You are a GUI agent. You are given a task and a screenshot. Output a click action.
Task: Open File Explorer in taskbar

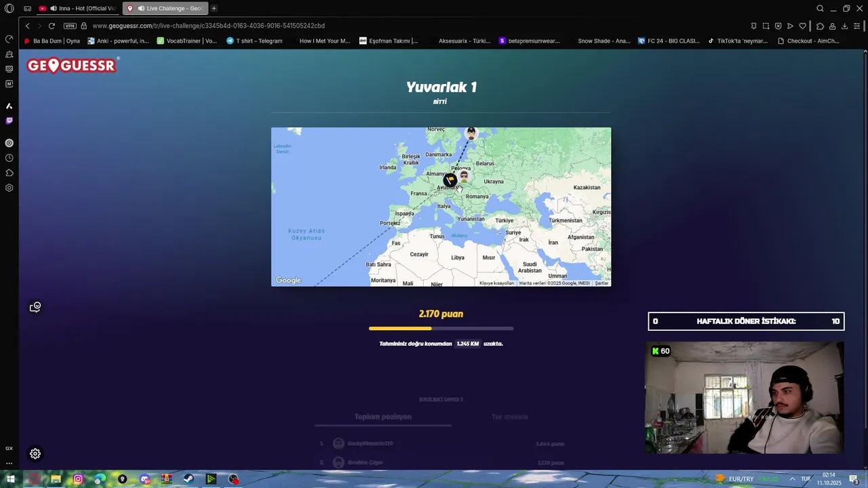pos(56,479)
